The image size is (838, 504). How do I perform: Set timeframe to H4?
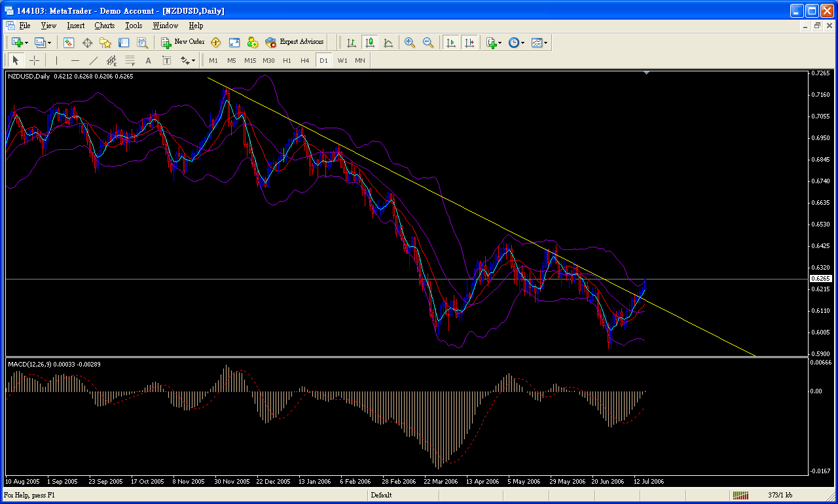(x=305, y=60)
